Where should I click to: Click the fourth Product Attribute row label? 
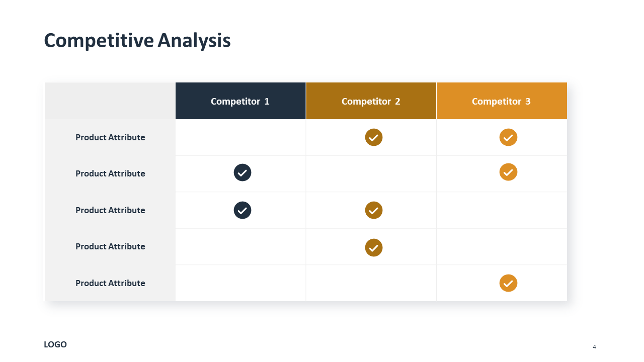pos(110,246)
